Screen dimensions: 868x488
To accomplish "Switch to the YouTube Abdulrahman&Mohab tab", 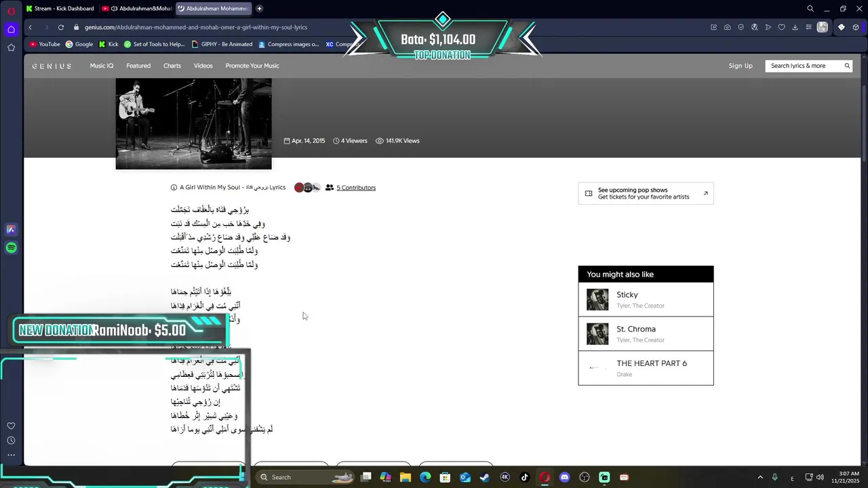I will (136, 9).
